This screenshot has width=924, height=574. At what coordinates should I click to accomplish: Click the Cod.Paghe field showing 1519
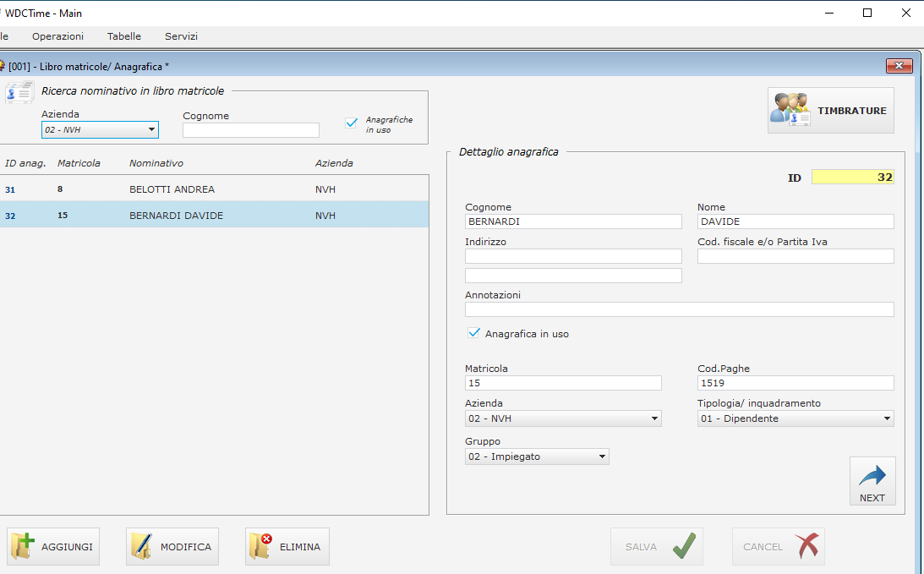796,383
